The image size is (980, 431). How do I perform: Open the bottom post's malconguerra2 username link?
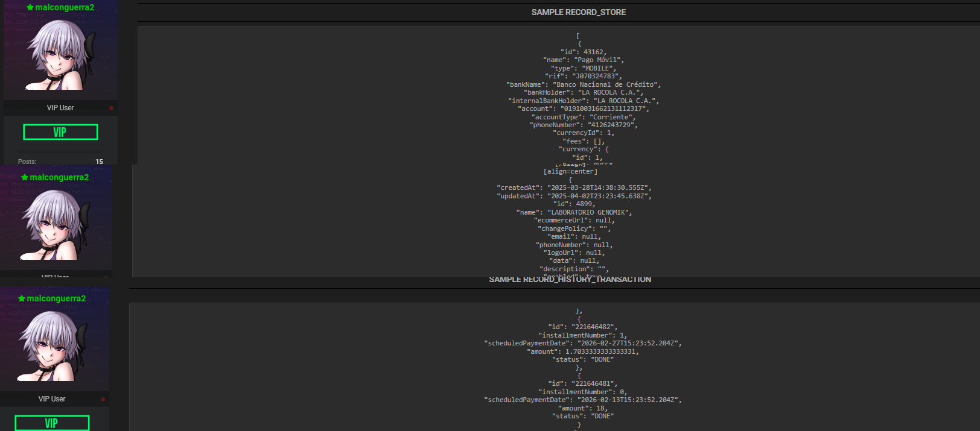coord(56,299)
